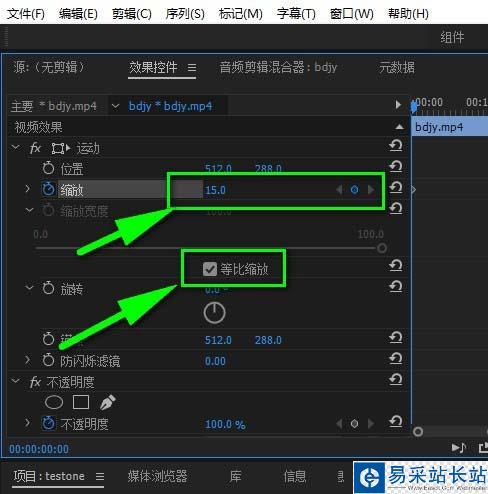488x494 pixels.
Task: Collapse the 视频效果 section with the up arrow
Action: 399,127
